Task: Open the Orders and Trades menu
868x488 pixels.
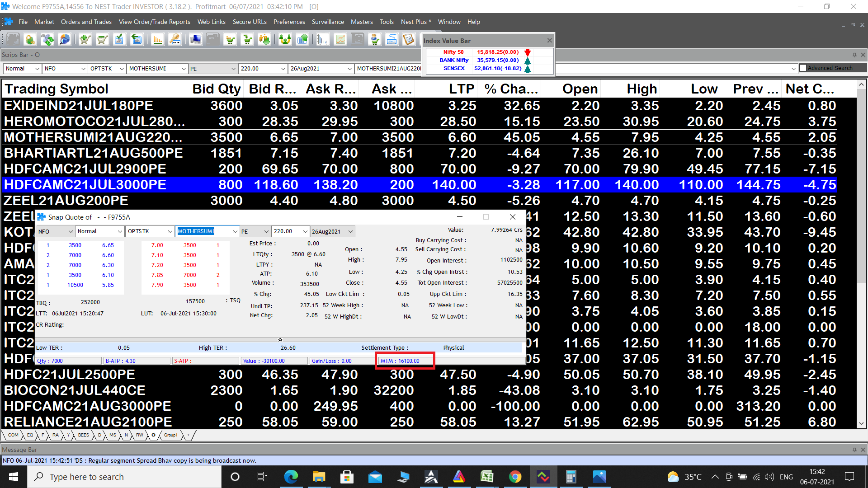Action: [86, 22]
